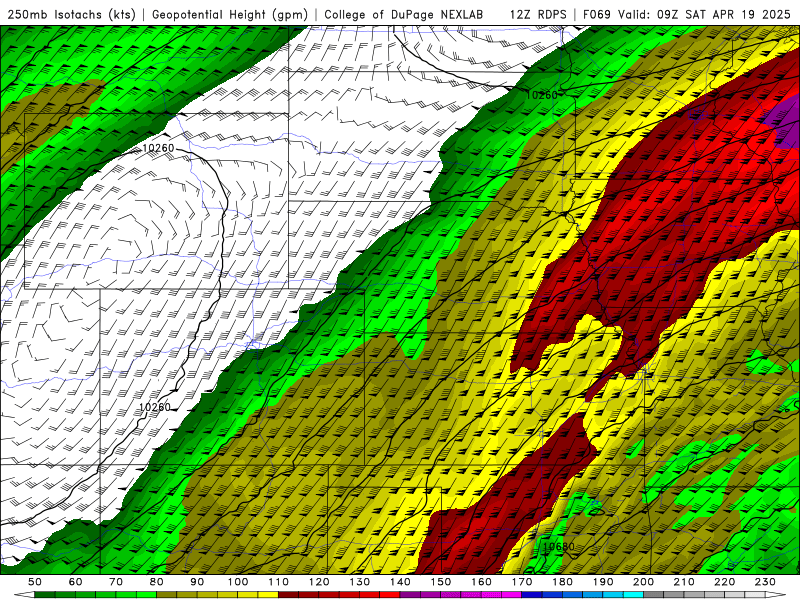Image resolution: width=800 pixels, height=600 pixels.
Task: Select the 140 value on the color scale
Action: [400, 582]
